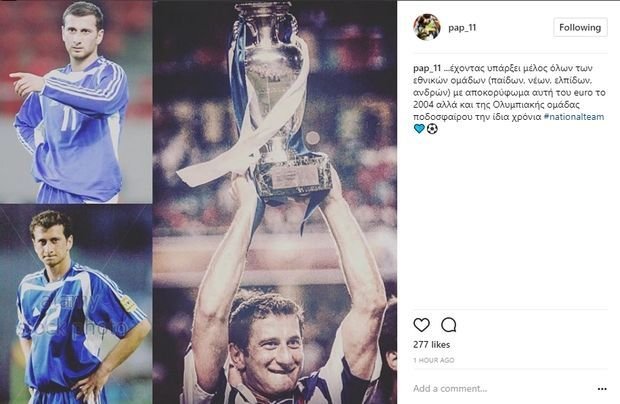The width and height of the screenshot is (620, 404).
Task: Click the bottom-left photo of the player with hands on hips
Action: tap(76, 304)
